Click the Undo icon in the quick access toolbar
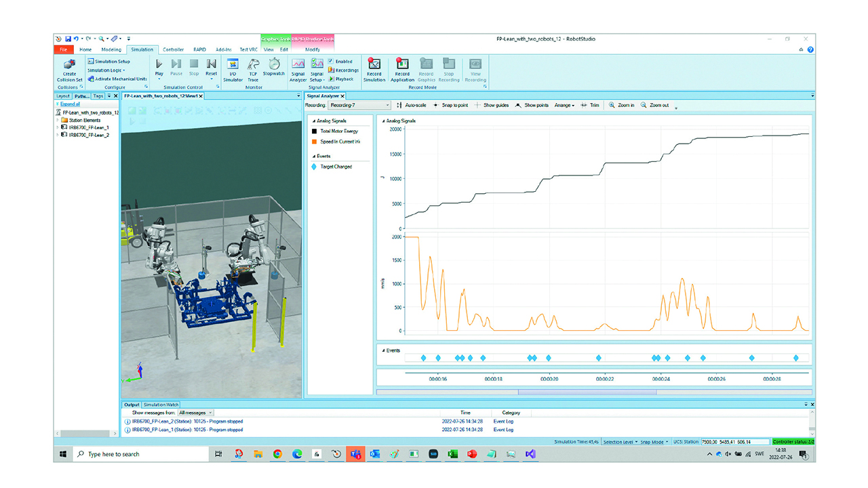This screenshot has height=488, width=868. point(76,39)
